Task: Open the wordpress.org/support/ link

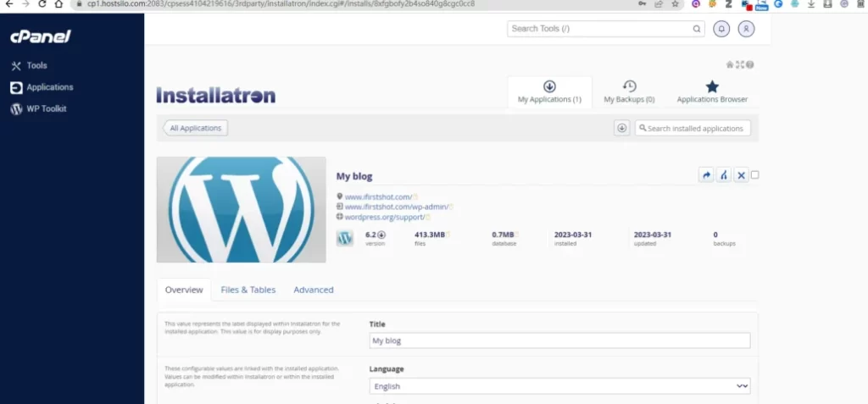Action: (x=385, y=217)
